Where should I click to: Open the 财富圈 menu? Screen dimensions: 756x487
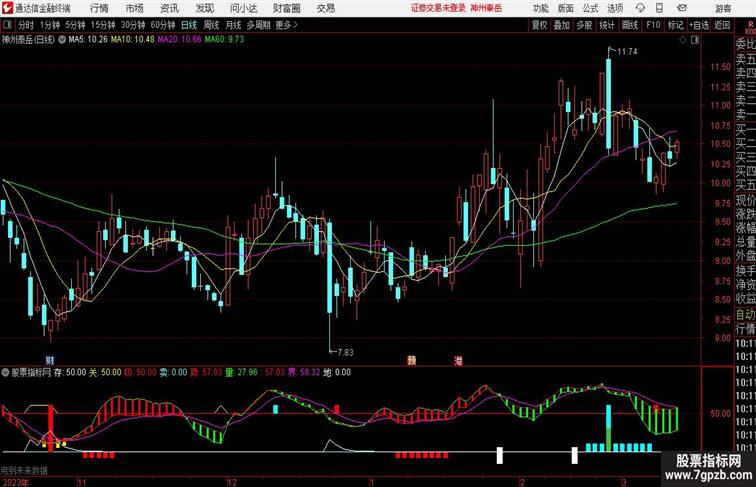tap(286, 8)
